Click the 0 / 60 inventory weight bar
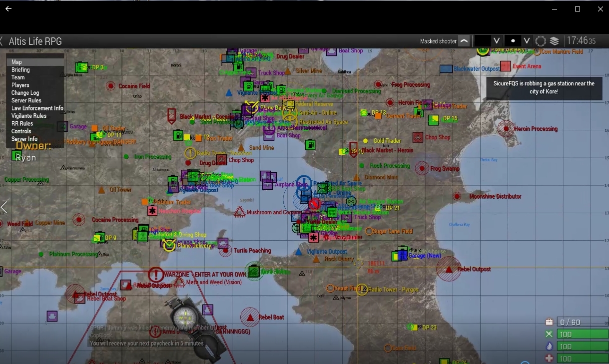This screenshot has width=609, height=364. 582,322
